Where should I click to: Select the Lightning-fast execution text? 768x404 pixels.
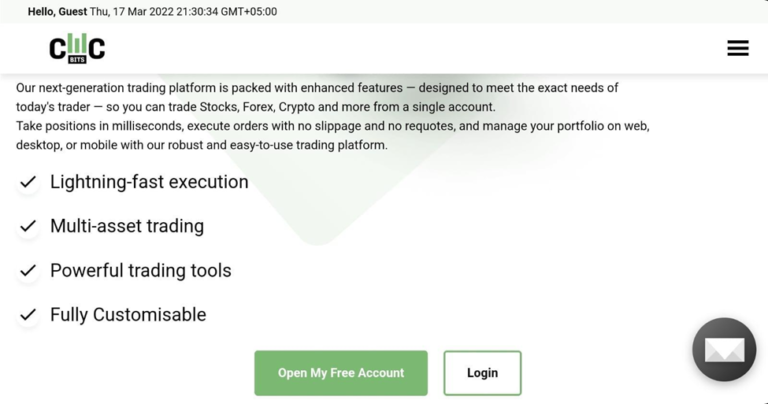(149, 182)
